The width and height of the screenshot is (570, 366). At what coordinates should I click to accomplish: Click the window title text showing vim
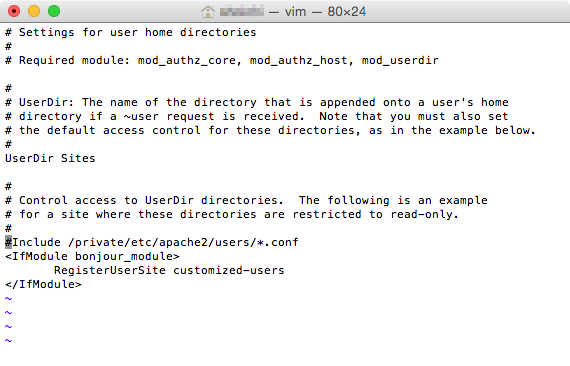click(x=295, y=12)
